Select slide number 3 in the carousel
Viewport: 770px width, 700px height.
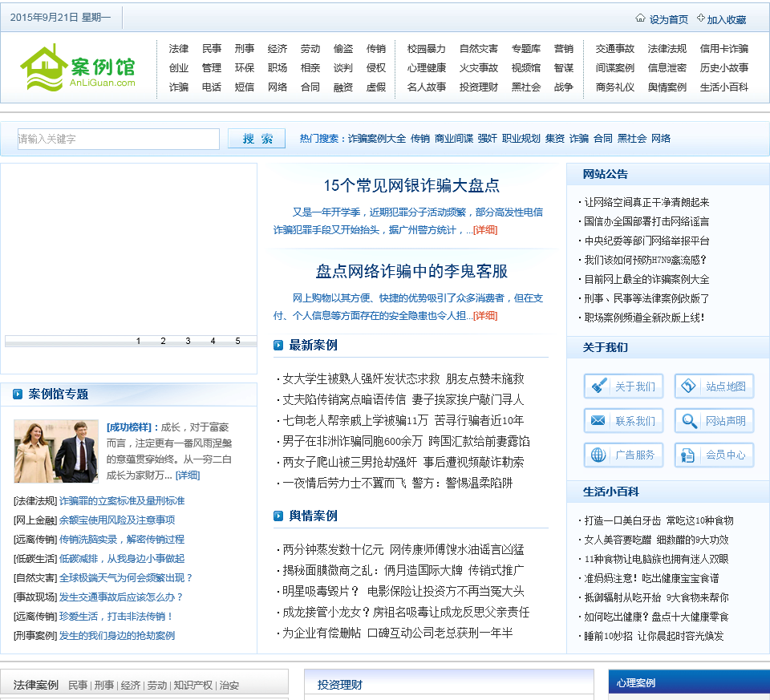tap(188, 341)
